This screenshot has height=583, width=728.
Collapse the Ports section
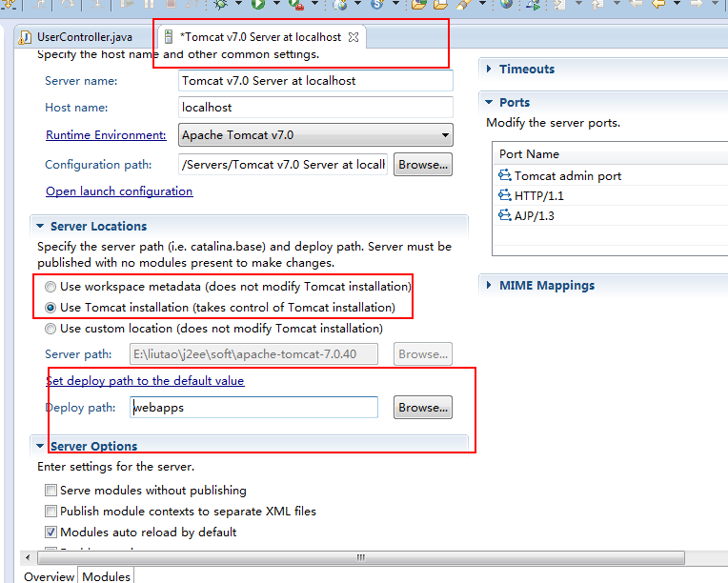489,102
